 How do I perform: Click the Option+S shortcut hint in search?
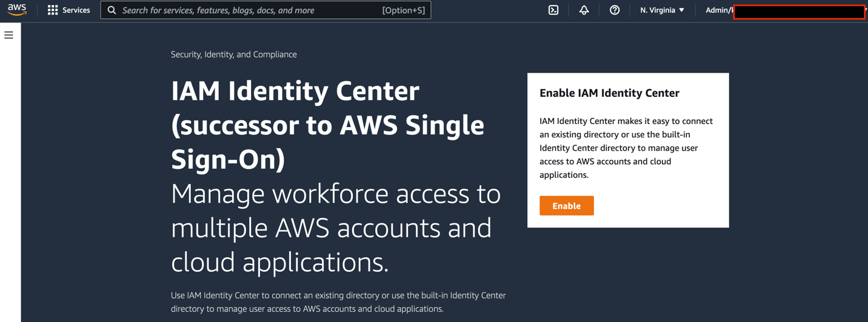pos(404,10)
